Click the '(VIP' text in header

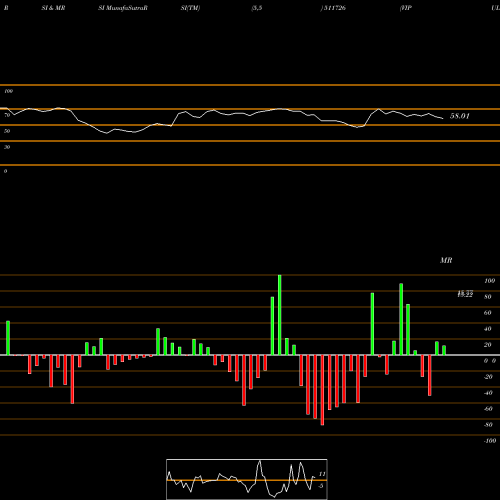click(406, 8)
